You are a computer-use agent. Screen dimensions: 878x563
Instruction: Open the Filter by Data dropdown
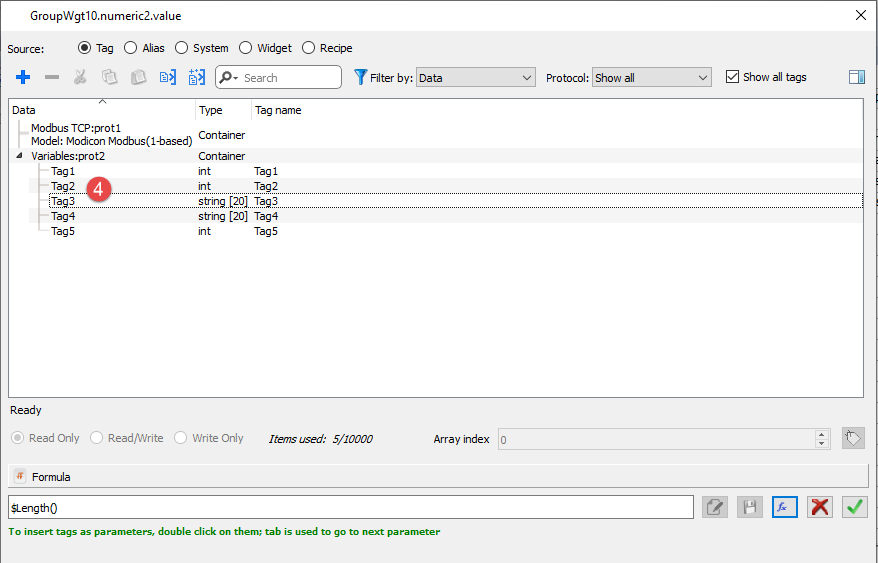pos(476,77)
